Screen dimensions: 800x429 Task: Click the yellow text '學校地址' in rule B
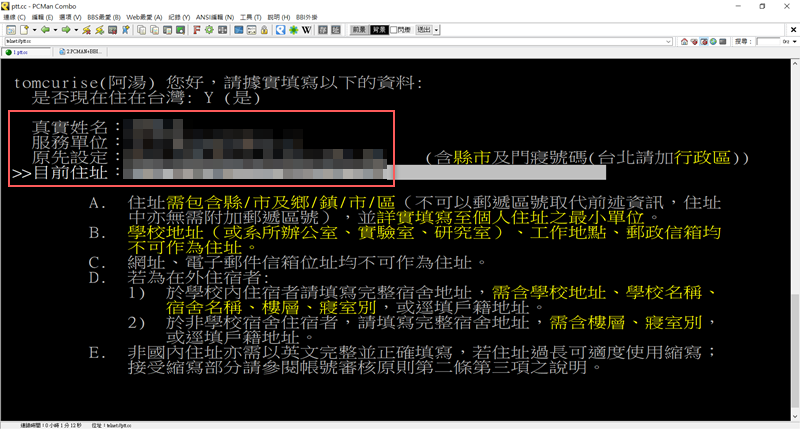tap(165, 233)
